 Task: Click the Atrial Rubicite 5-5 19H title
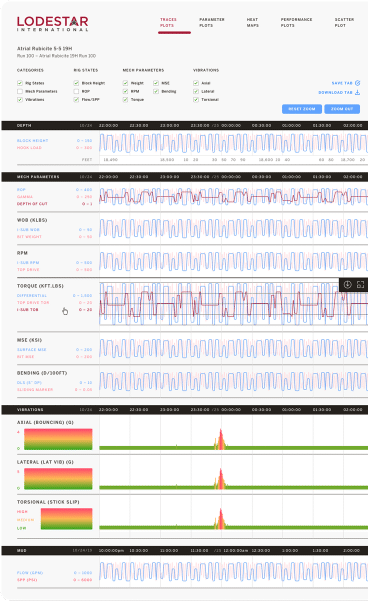(x=44, y=49)
